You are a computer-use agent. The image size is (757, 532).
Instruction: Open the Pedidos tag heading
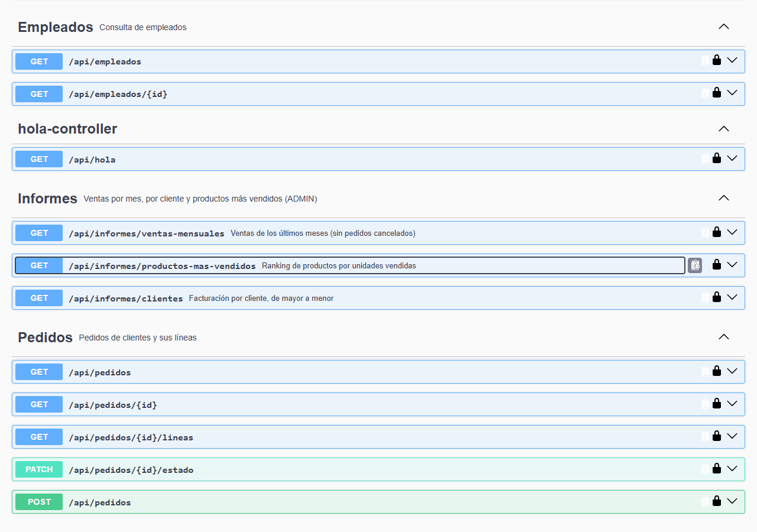pyautogui.click(x=45, y=338)
